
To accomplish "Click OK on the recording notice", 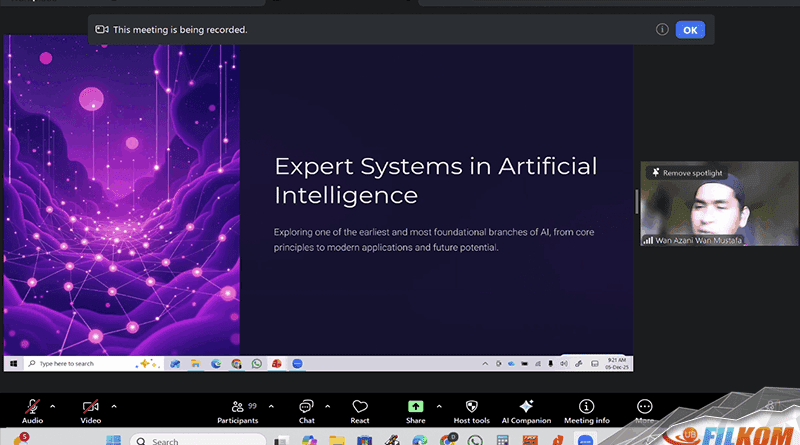I will coord(689,30).
